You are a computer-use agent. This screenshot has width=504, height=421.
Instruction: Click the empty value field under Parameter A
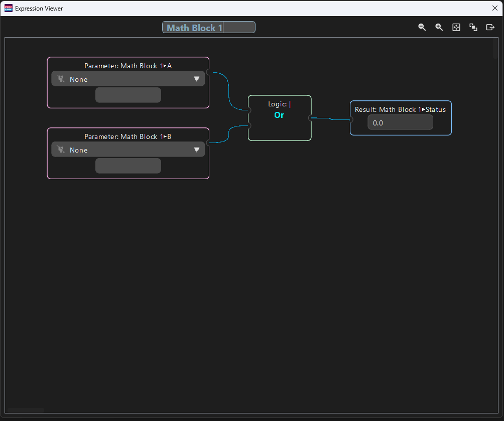click(128, 95)
